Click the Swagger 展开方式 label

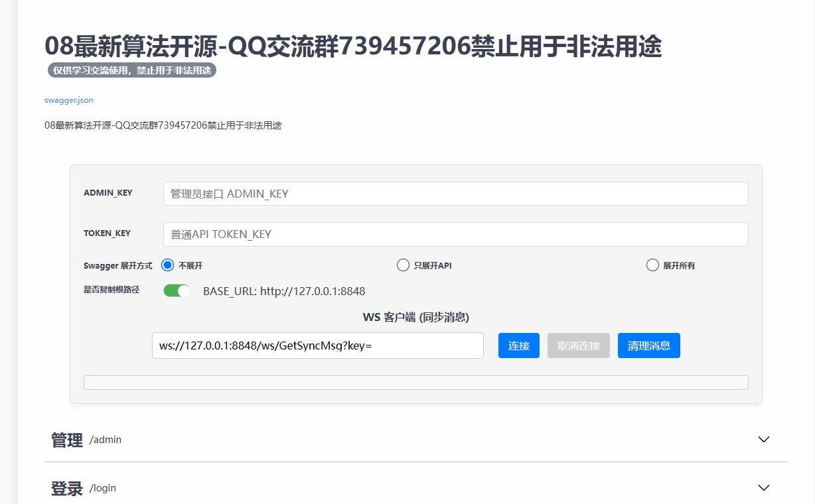click(118, 266)
